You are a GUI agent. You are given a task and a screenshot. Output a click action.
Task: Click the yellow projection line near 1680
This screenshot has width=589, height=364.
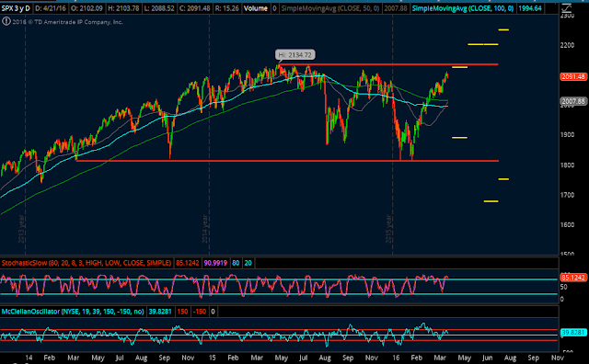[x=491, y=201]
